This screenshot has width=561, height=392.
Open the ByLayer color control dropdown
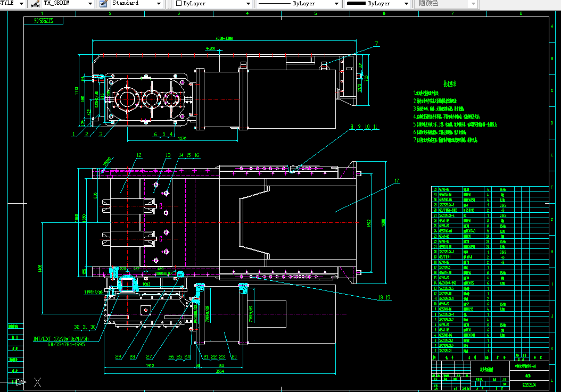click(212, 4)
